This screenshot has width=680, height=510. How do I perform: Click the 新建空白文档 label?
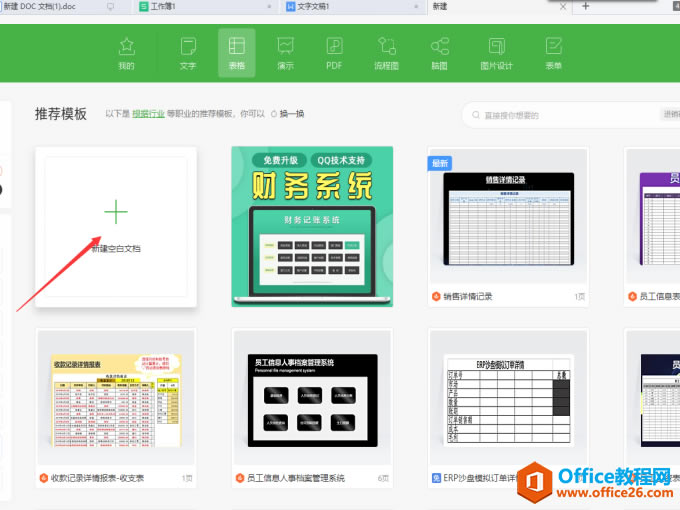116,248
